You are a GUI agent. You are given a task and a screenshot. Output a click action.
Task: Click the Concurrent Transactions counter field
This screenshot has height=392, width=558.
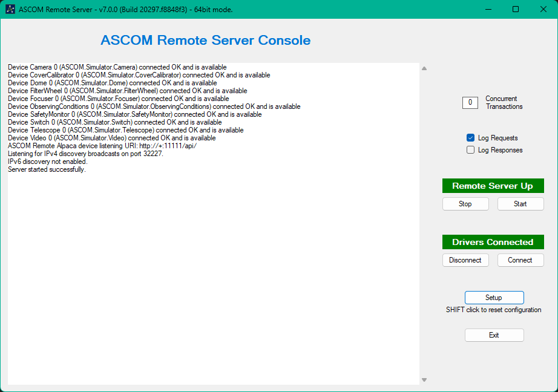point(470,103)
